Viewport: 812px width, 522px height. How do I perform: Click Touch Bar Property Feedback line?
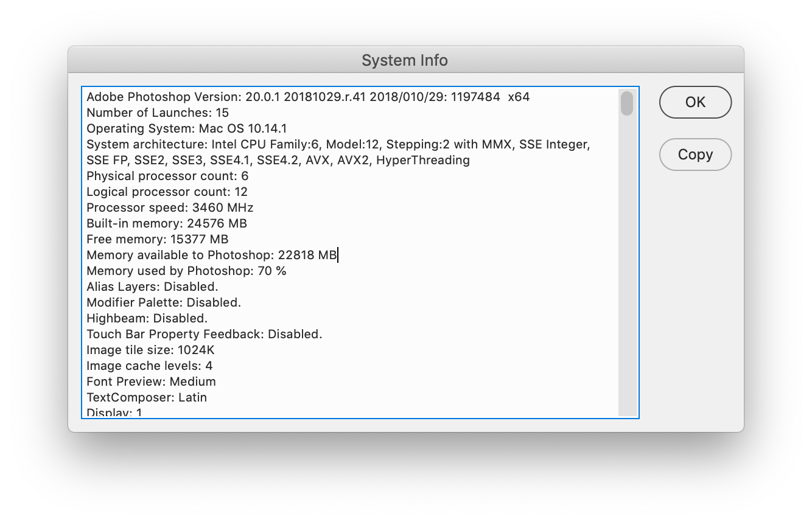coord(205,334)
